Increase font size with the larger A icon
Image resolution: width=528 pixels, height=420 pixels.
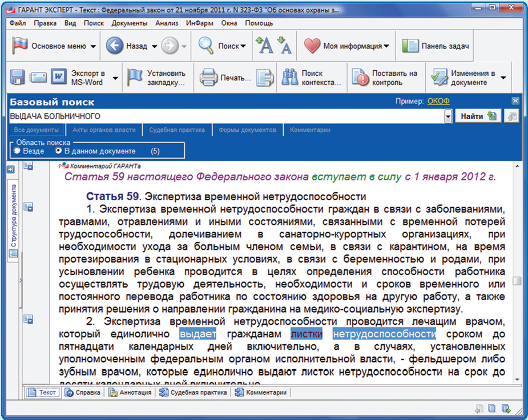click(264, 46)
